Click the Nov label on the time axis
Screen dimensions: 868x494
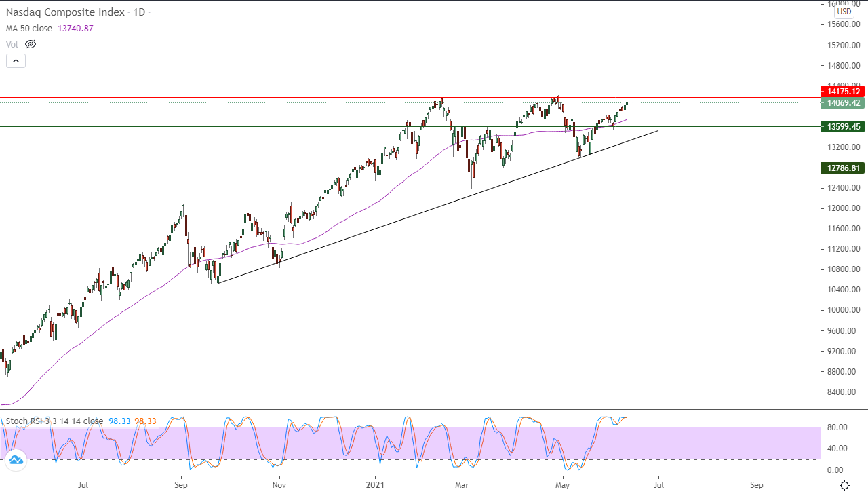279,485
